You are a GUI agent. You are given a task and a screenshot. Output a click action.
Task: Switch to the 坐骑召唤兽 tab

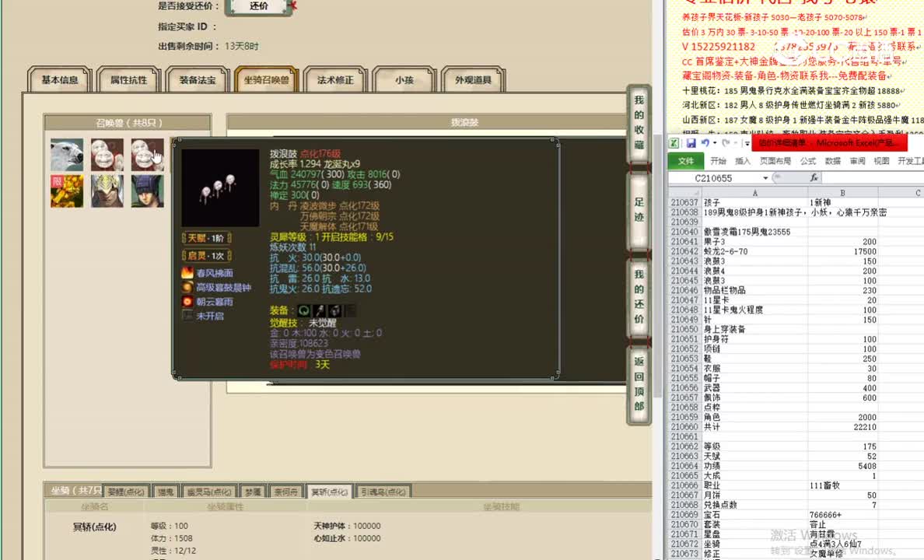pyautogui.click(x=266, y=79)
